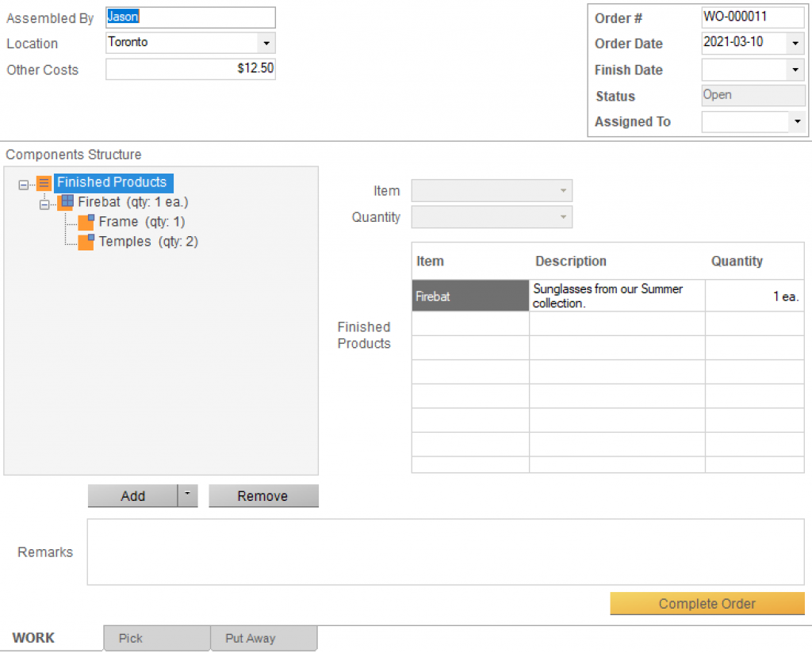Image resolution: width=812 pixels, height=653 pixels.
Task: Select the Firebat row in the table
Action: [x=469, y=296]
